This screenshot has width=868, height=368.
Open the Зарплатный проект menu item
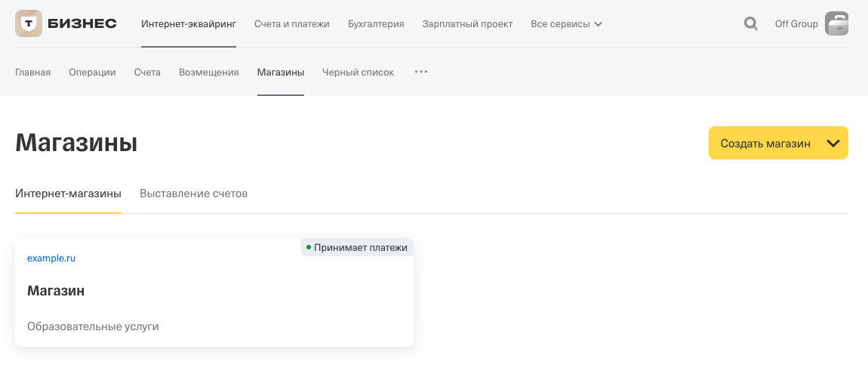tap(467, 24)
